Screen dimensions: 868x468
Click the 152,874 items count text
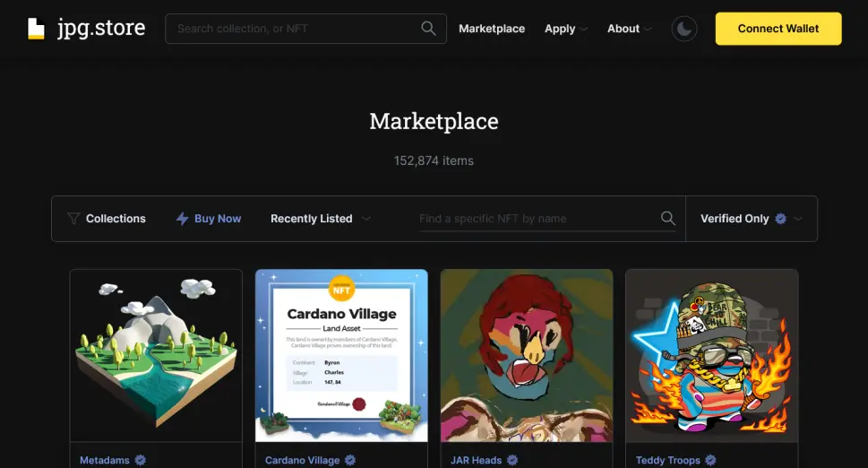(434, 160)
